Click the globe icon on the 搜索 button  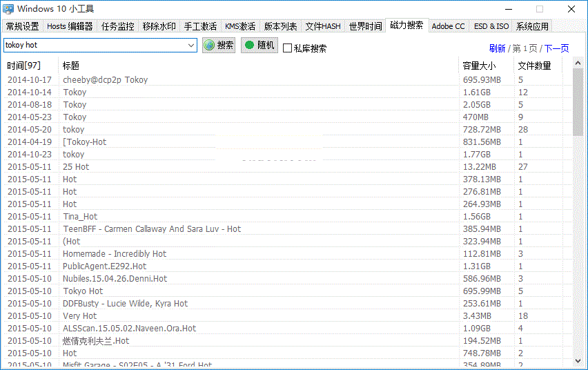tap(209, 45)
